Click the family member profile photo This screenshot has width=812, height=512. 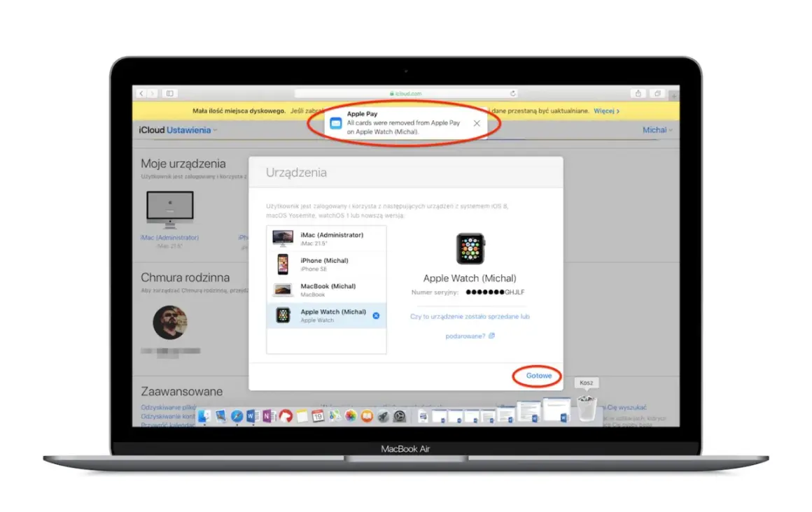pyautogui.click(x=170, y=322)
